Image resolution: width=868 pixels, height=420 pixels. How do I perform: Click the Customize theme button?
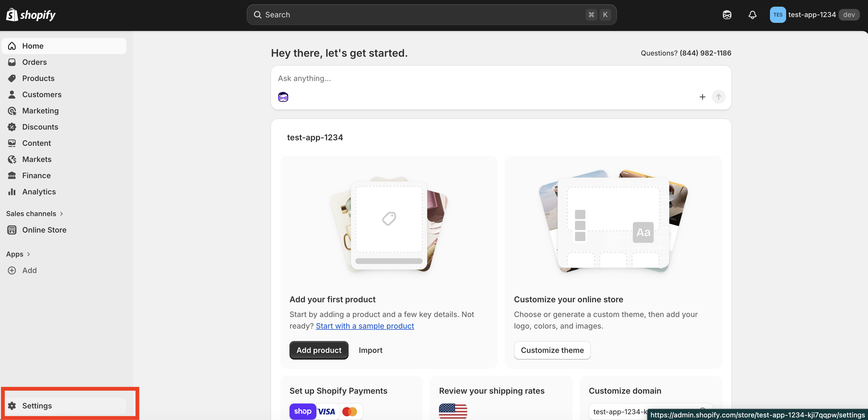[x=552, y=350]
